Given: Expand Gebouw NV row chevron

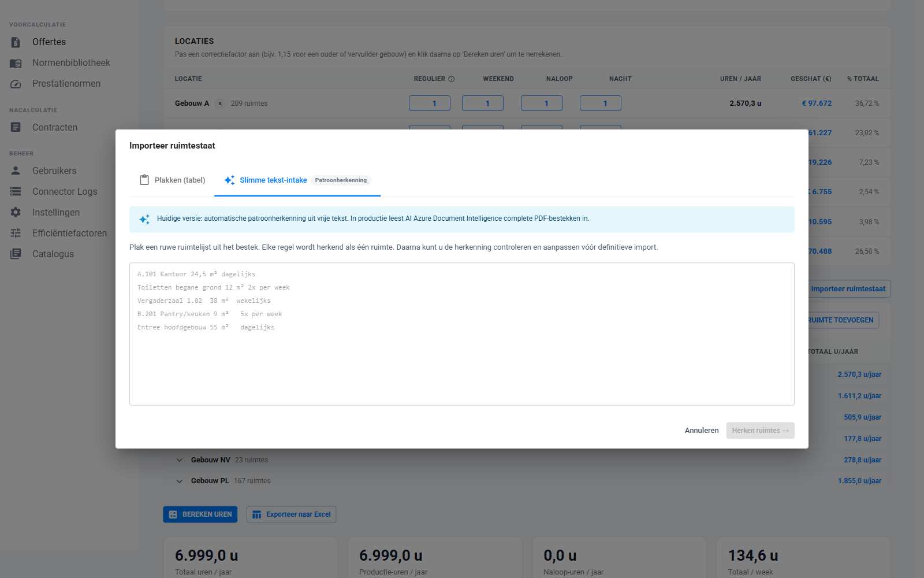Looking at the screenshot, I should click(x=180, y=461).
